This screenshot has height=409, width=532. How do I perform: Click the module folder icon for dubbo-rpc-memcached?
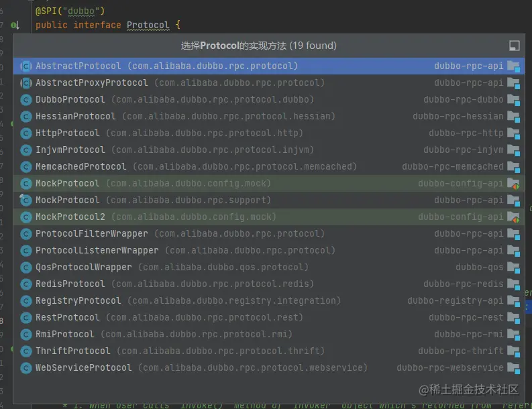pyautogui.click(x=514, y=167)
